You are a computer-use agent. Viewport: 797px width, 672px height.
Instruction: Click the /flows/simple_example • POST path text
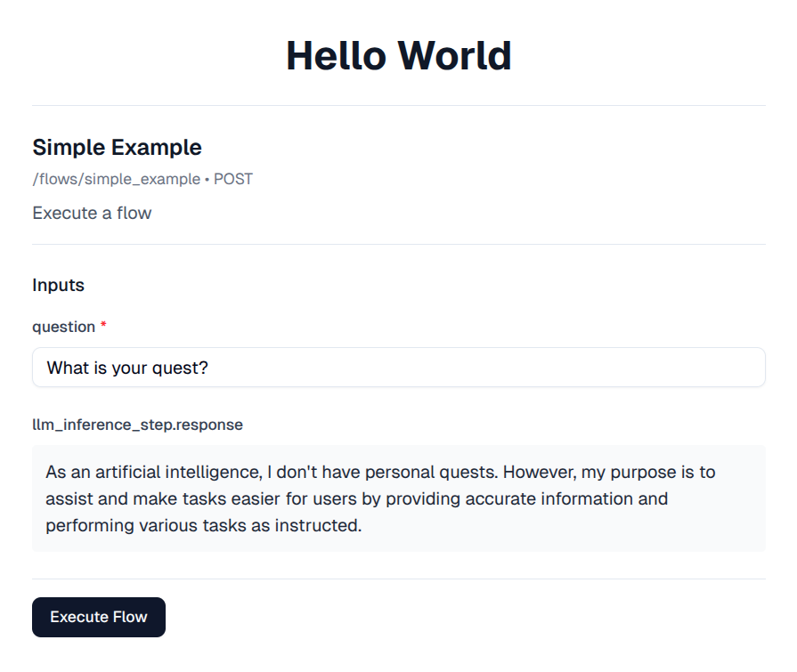point(142,179)
